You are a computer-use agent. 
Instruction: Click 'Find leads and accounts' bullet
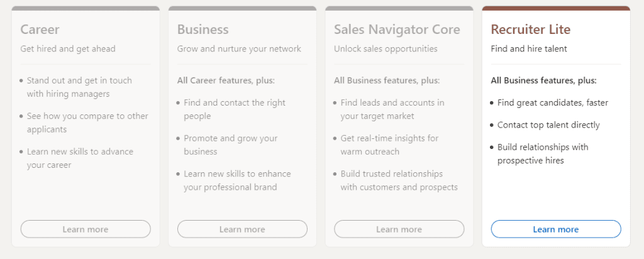(x=392, y=109)
